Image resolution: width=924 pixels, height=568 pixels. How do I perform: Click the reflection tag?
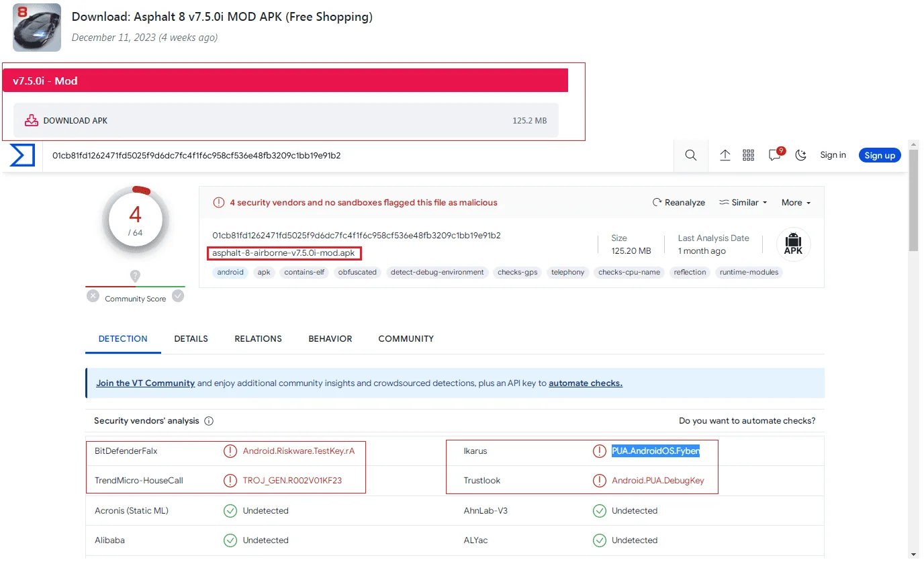tap(690, 273)
